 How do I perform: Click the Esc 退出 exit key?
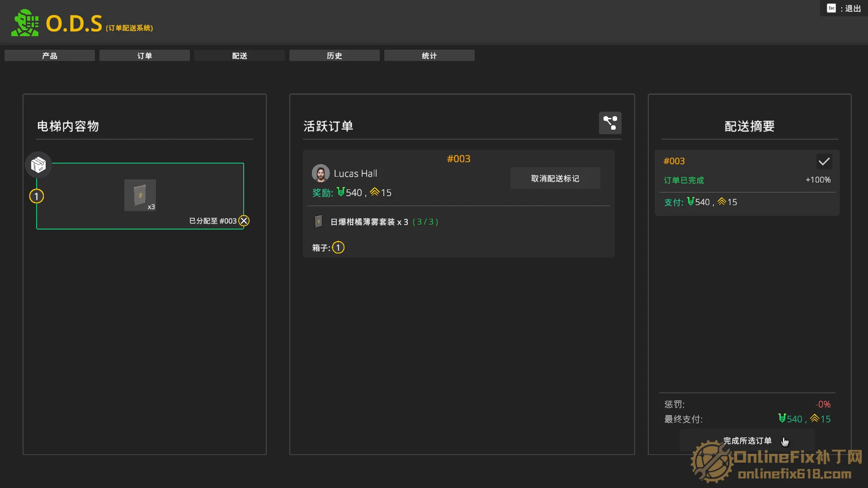[844, 8]
